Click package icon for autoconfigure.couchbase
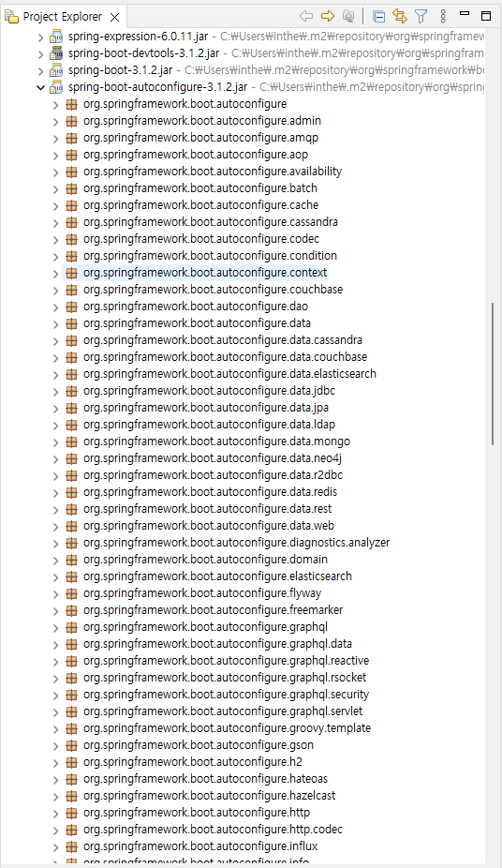This screenshot has width=502, height=868. pyautogui.click(x=71, y=290)
